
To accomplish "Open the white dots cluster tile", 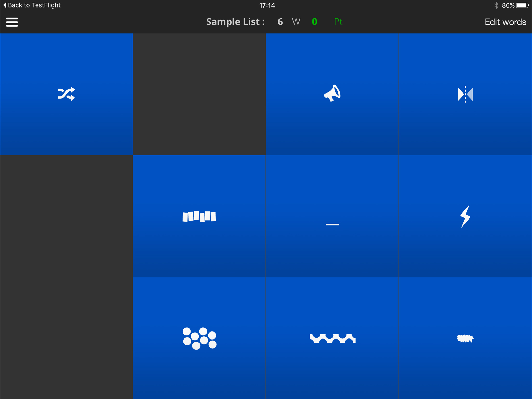I will (x=199, y=338).
